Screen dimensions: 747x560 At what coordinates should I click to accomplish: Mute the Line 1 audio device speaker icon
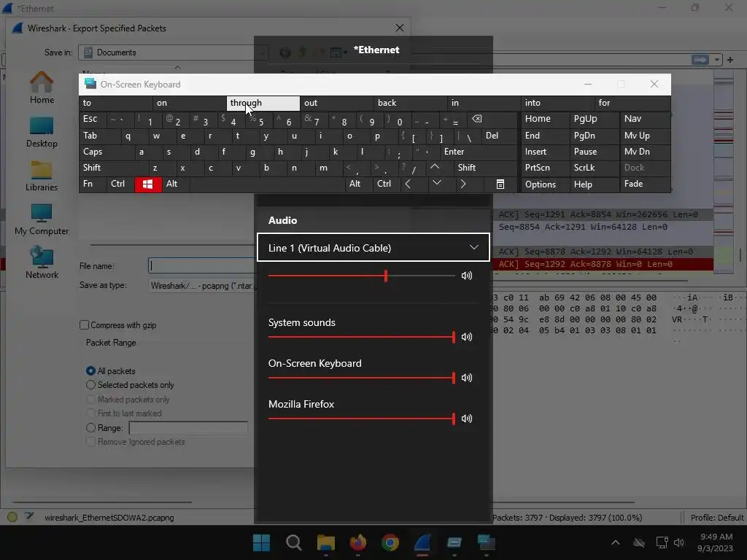467,276
